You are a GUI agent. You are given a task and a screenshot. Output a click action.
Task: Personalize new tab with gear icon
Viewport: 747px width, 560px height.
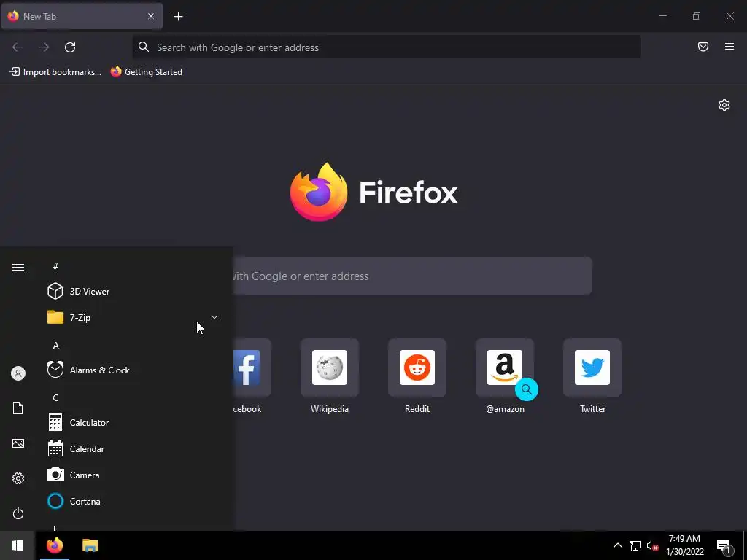(724, 105)
